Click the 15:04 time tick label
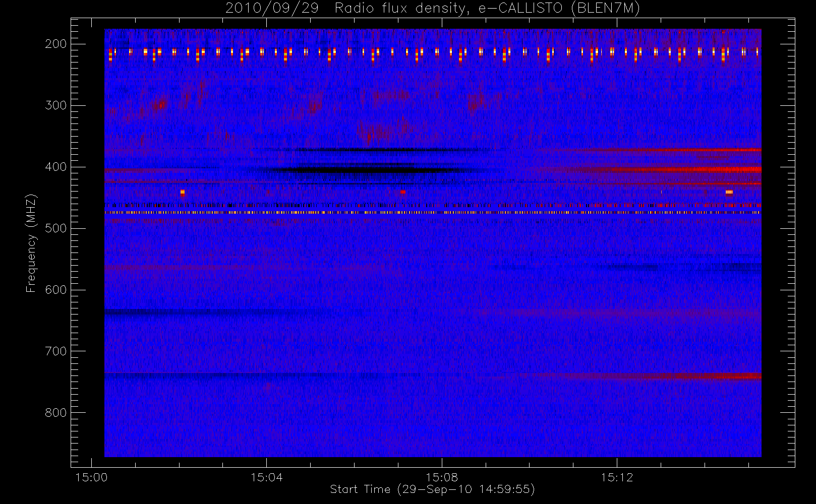Viewport: 816px width, 504px height. 266,477
